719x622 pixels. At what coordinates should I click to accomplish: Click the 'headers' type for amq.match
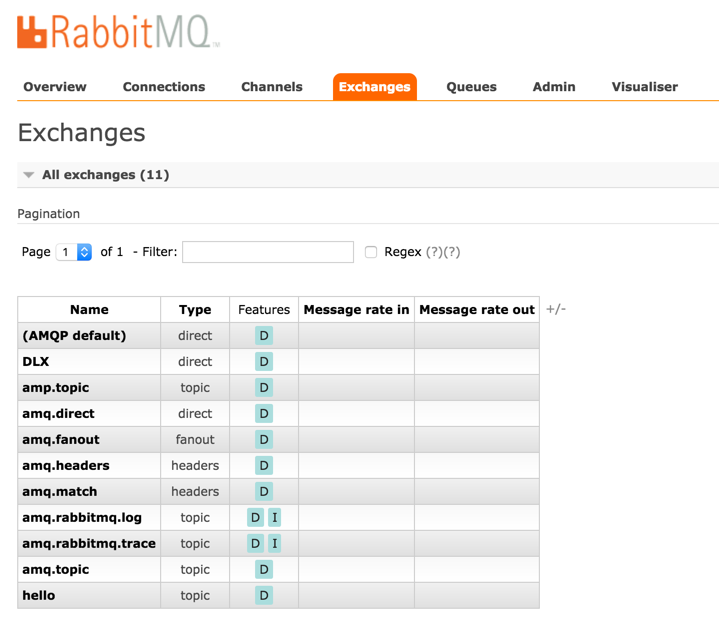tap(195, 492)
